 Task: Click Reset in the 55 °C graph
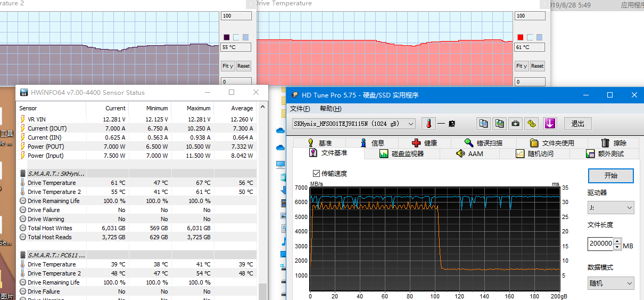(243, 66)
